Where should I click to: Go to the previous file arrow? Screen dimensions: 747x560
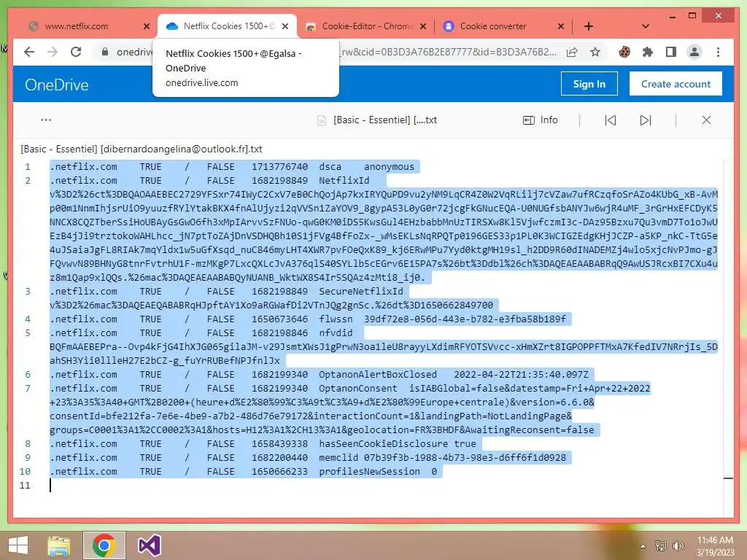611,120
